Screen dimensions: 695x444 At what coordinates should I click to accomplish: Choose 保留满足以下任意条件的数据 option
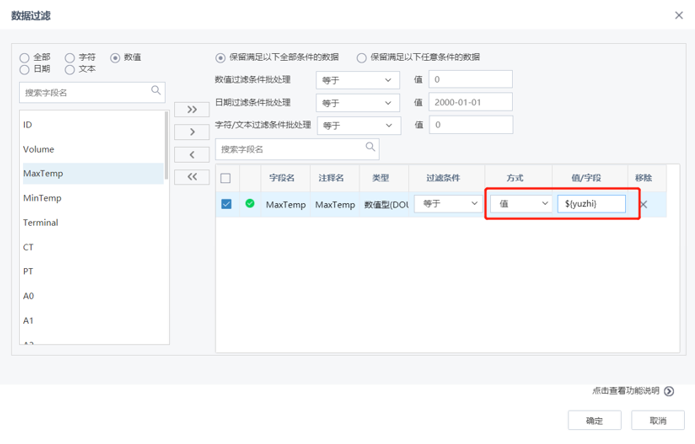362,58
